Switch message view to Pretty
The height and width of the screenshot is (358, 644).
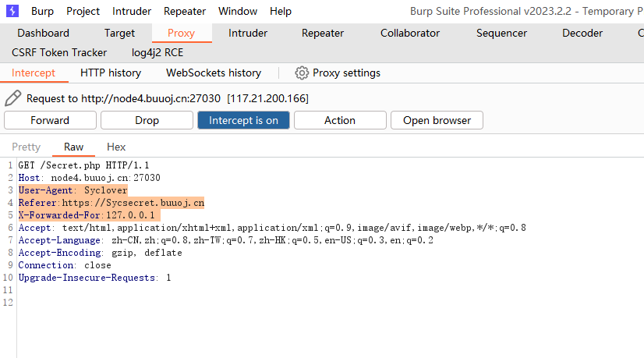click(27, 147)
